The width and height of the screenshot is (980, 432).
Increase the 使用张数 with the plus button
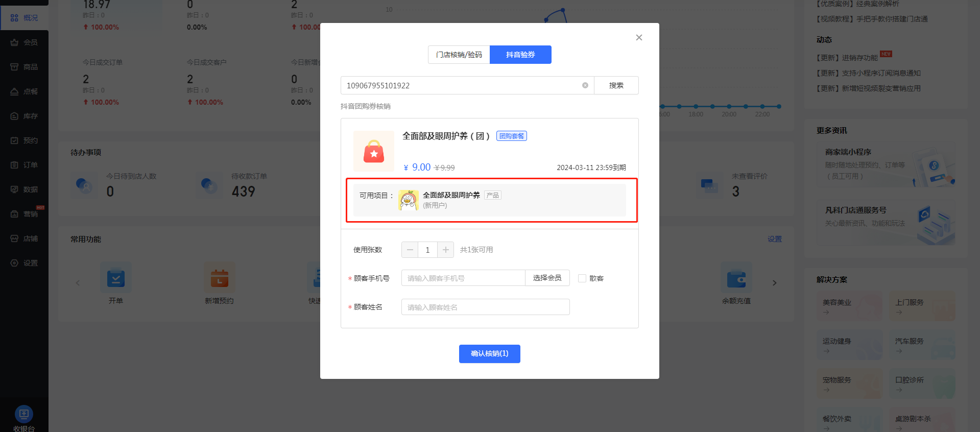pos(445,250)
